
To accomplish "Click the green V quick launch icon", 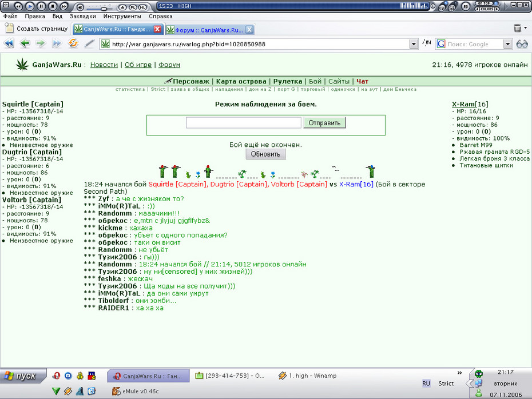I will pyautogui.click(x=56, y=391).
